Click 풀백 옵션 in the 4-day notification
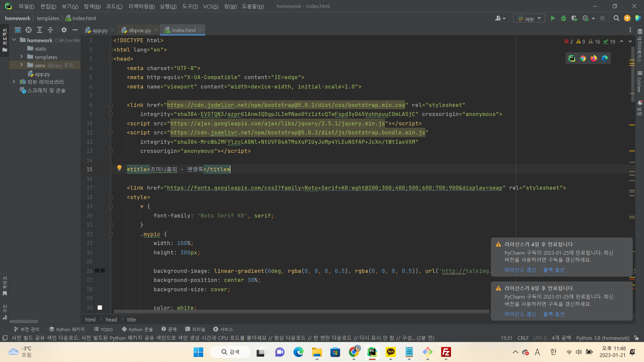This screenshot has width=644, height=362. click(x=554, y=270)
